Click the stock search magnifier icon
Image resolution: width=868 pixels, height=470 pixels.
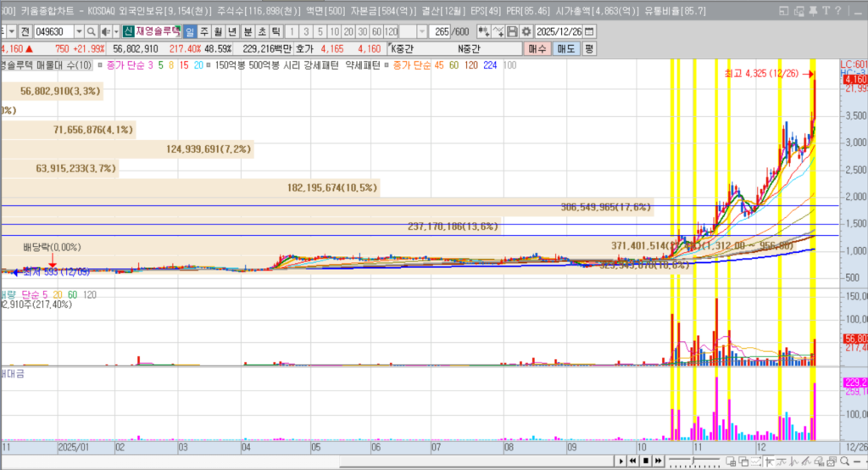tap(91, 31)
